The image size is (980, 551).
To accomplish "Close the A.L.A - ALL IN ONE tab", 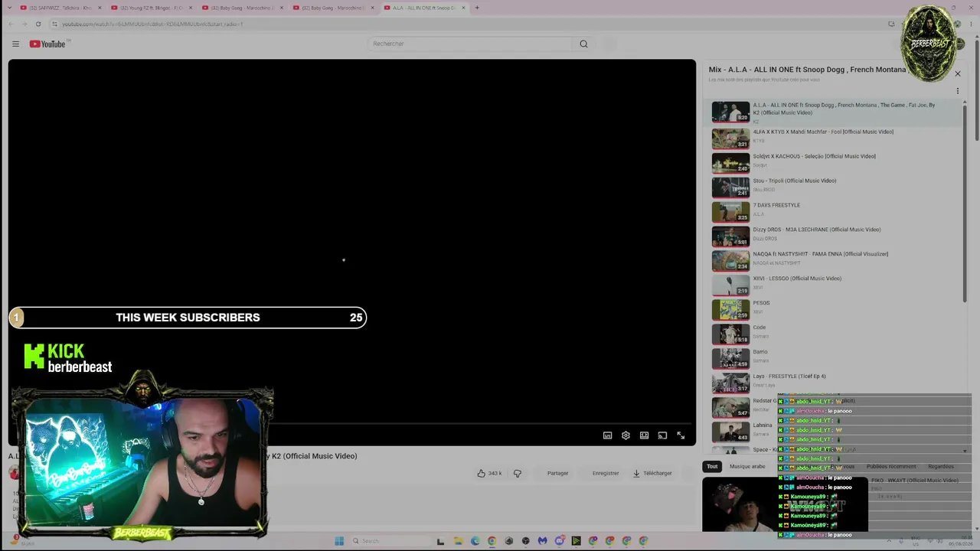I will pos(463,8).
